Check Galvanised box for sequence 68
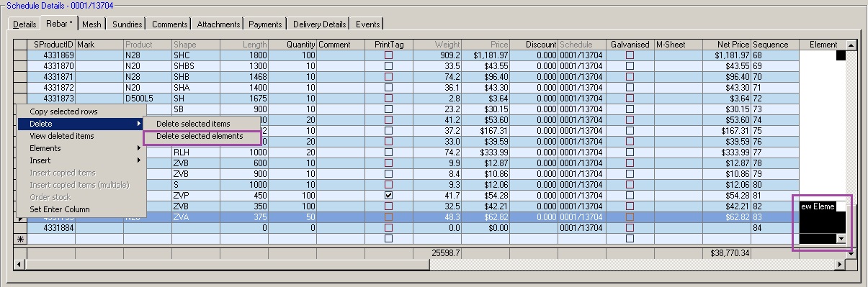 630,55
